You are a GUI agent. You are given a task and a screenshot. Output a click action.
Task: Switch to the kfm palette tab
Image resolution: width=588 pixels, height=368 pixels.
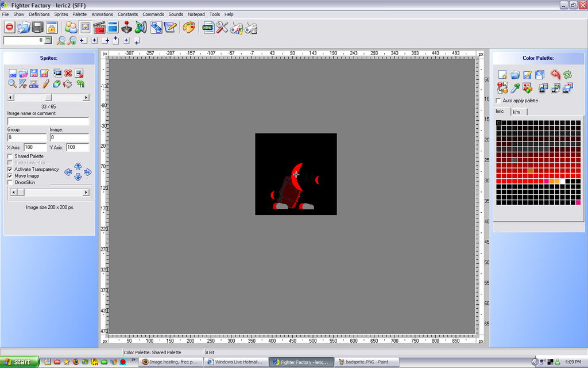click(x=516, y=112)
